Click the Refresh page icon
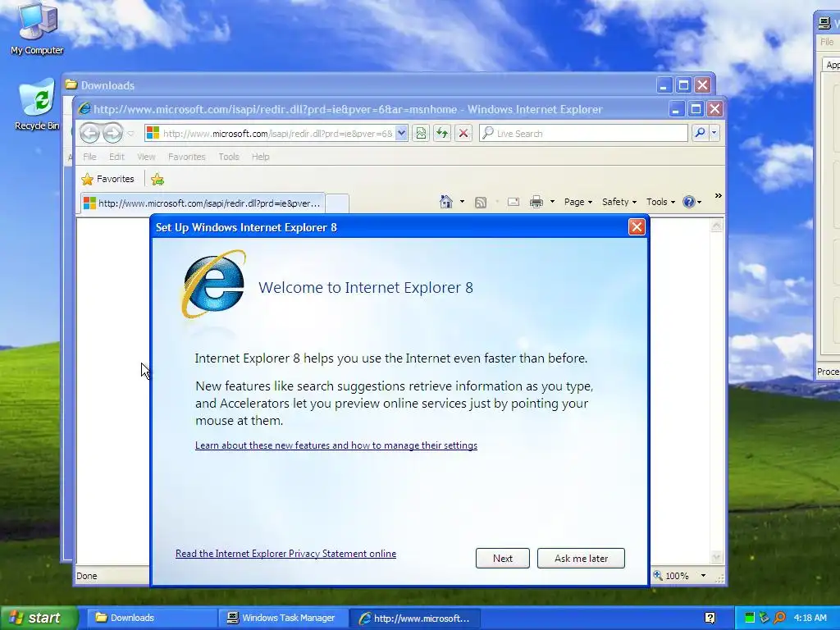Image resolution: width=840 pixels, height=630 pixels. click(442, 134)
